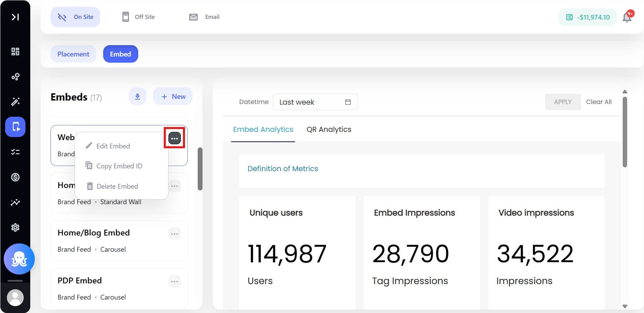Click the download embeds icon button
Screen dimensions: 644x313
(138, 97)
